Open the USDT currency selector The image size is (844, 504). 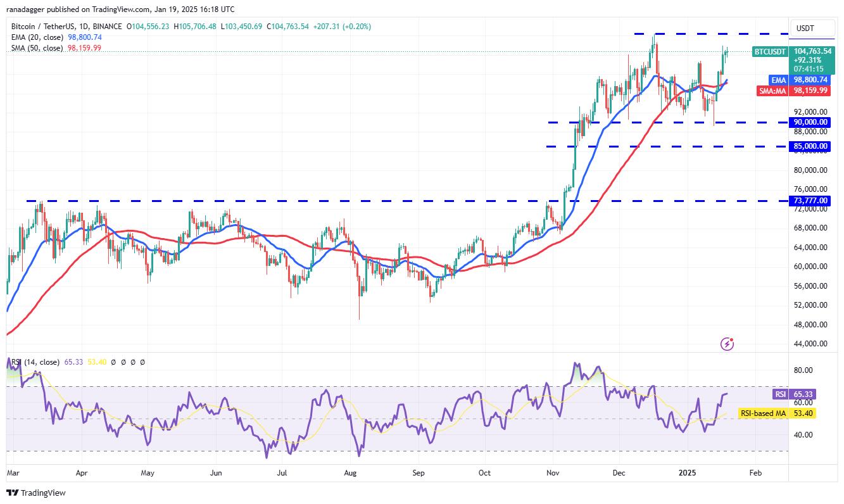(805, 28)
